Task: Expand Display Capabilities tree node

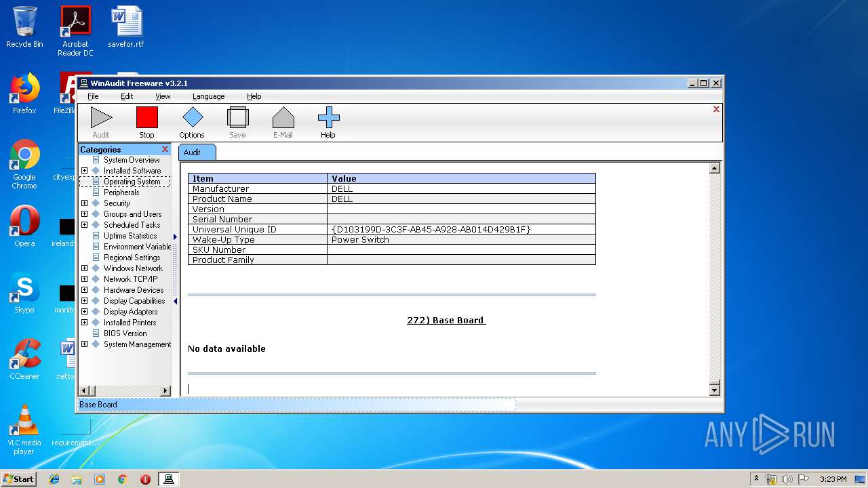Action: pos(84,301)
